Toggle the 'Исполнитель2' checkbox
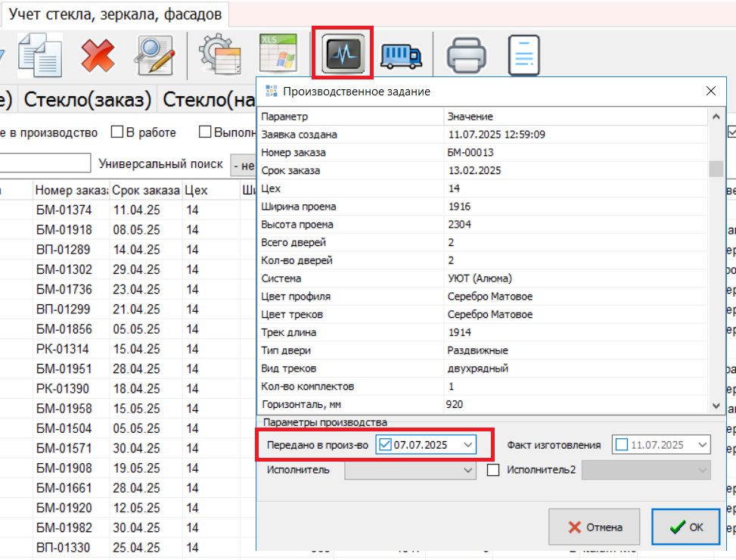The height and width of the screenshot is (560, 736). 494,470
